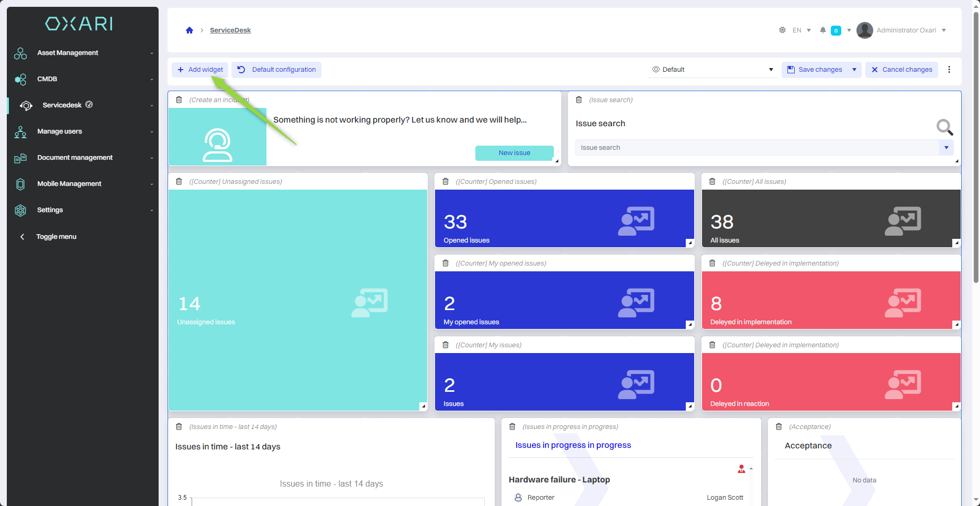Screen dimensions: 980x506
Task: Click the Add widget button
Action: point(200,70)
